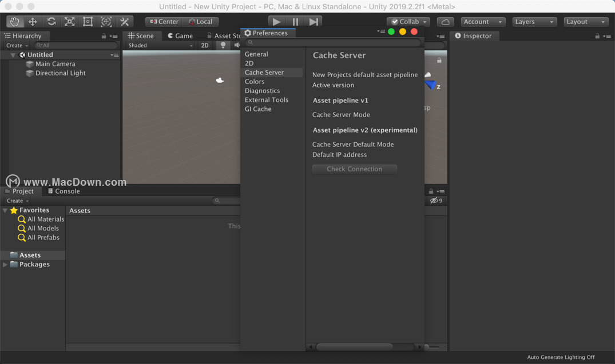The image size is (615, 364).
Task: Click the Preferences search field
Action: pyautogui.click(x=335, y=43)
